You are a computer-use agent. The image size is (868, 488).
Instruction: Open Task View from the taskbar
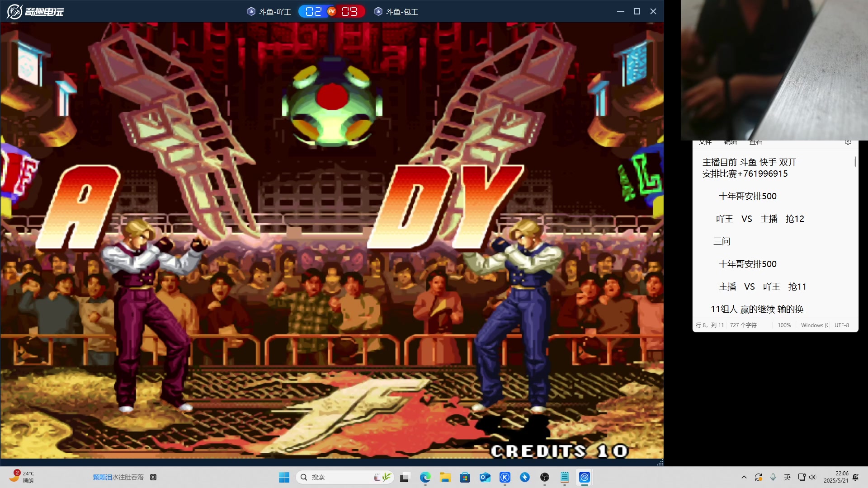click(x=405, y=477)
